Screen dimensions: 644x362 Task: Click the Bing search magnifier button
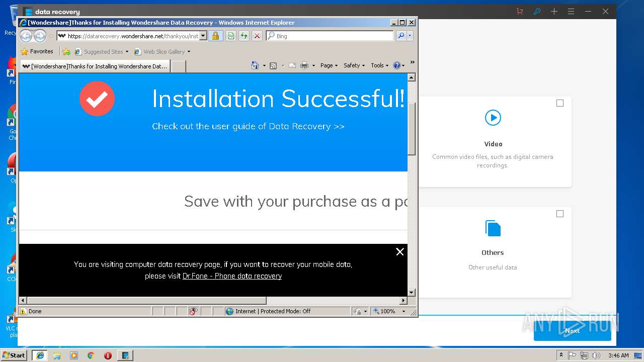[x=401, y=36]
